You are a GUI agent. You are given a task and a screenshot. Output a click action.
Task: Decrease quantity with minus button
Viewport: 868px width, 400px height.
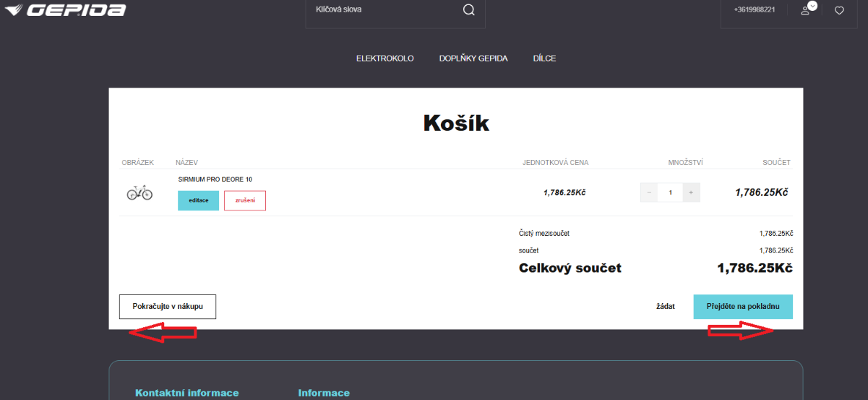pos(649,192)
